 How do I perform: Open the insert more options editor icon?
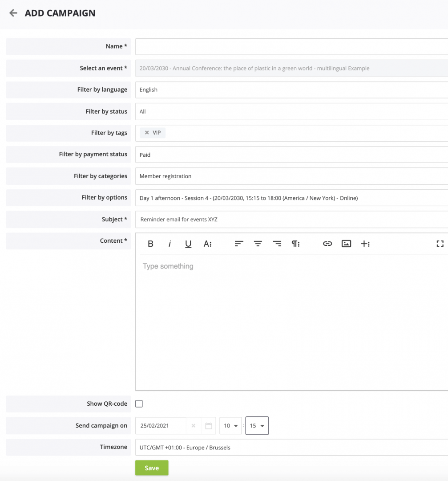pos(365,244)
